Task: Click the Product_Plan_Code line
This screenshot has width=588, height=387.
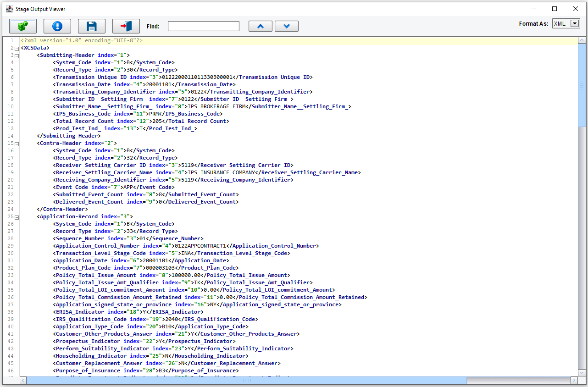Action: point(146,268)
